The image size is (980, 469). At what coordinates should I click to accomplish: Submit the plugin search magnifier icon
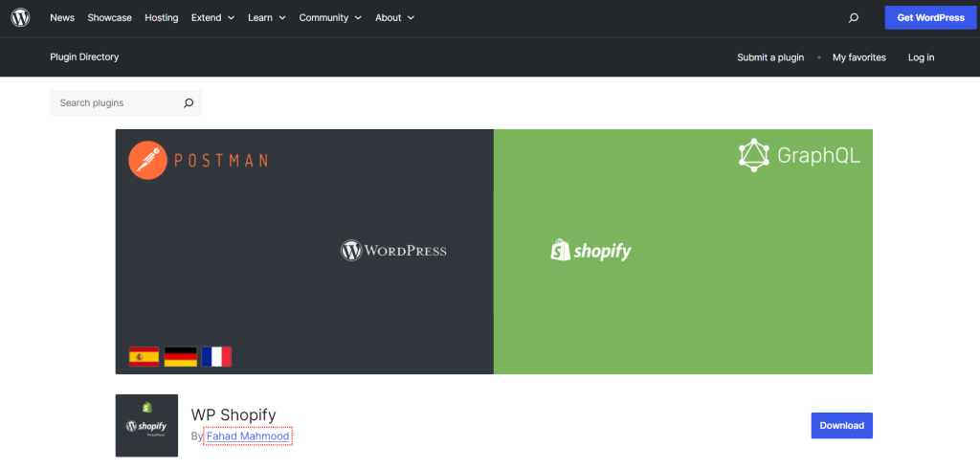[189, 103]
